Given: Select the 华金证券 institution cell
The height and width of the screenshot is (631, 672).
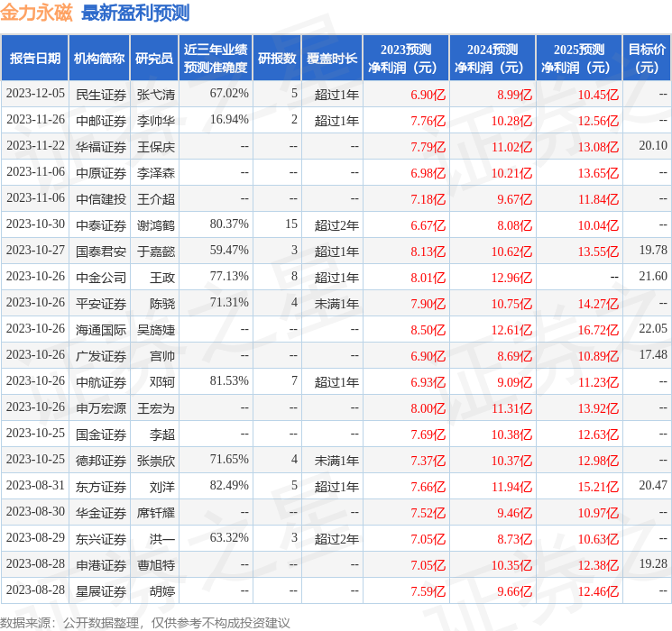Looking at the screenshot, I should (x=101, y=513).
